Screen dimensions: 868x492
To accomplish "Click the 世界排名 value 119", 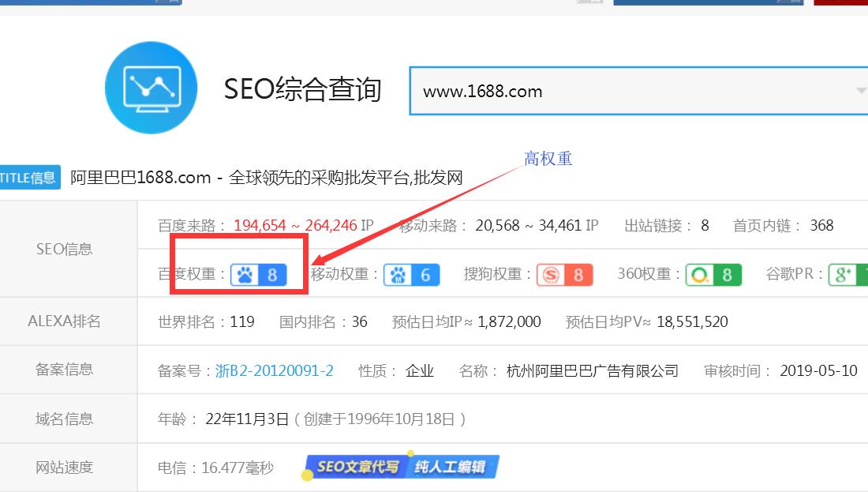I will 242,322.
